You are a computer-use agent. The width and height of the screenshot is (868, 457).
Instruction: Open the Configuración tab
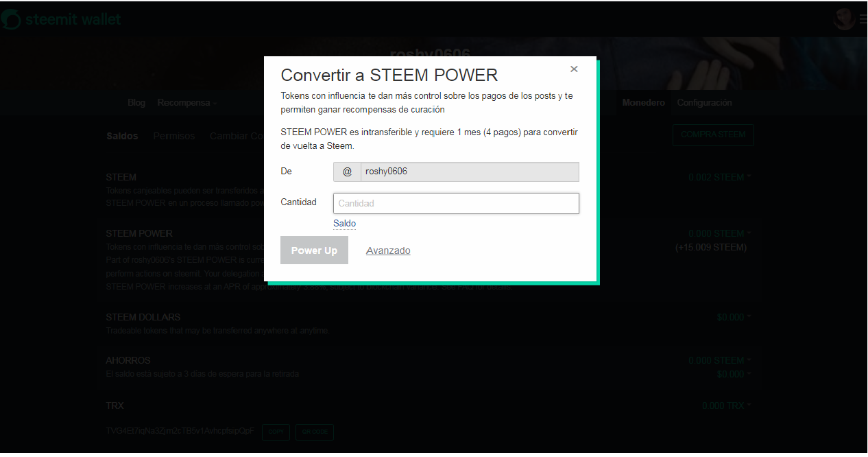point(704,103)
